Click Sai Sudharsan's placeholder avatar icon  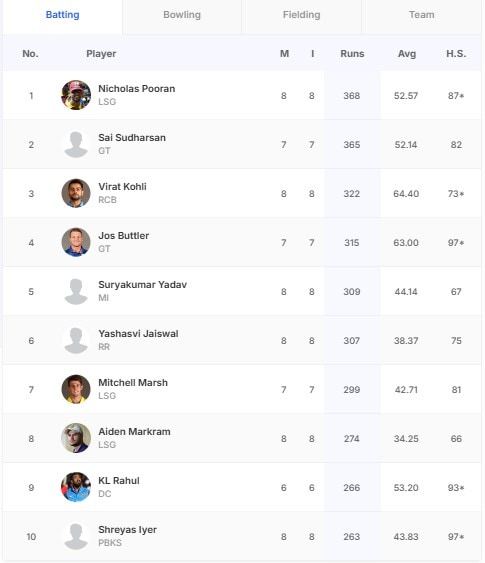click(76, 144)
